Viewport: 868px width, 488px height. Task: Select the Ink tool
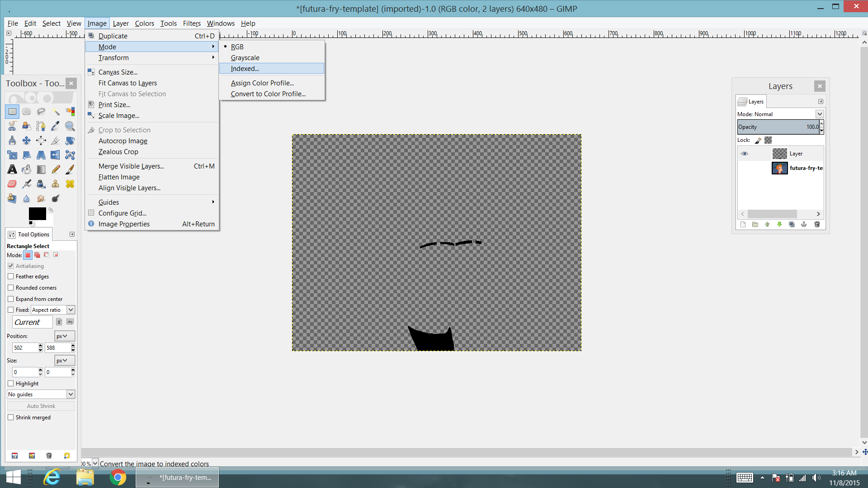(x=41, y=184)
